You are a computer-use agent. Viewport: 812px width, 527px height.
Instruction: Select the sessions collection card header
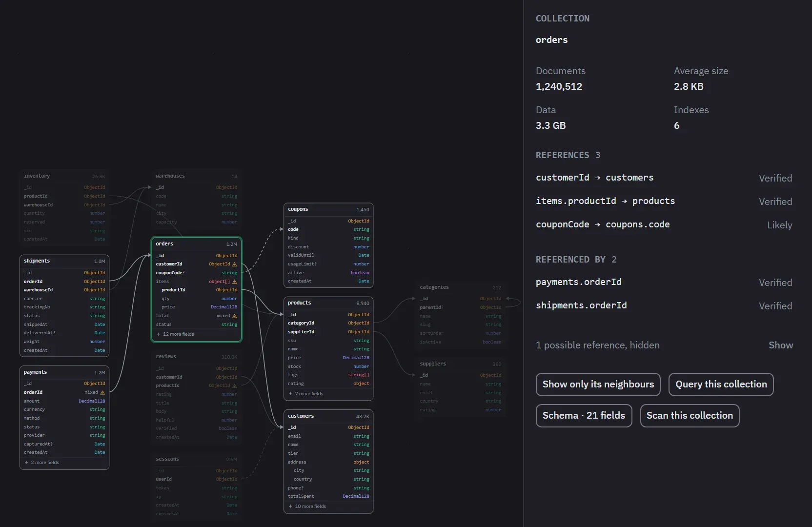tap(197, 459)
